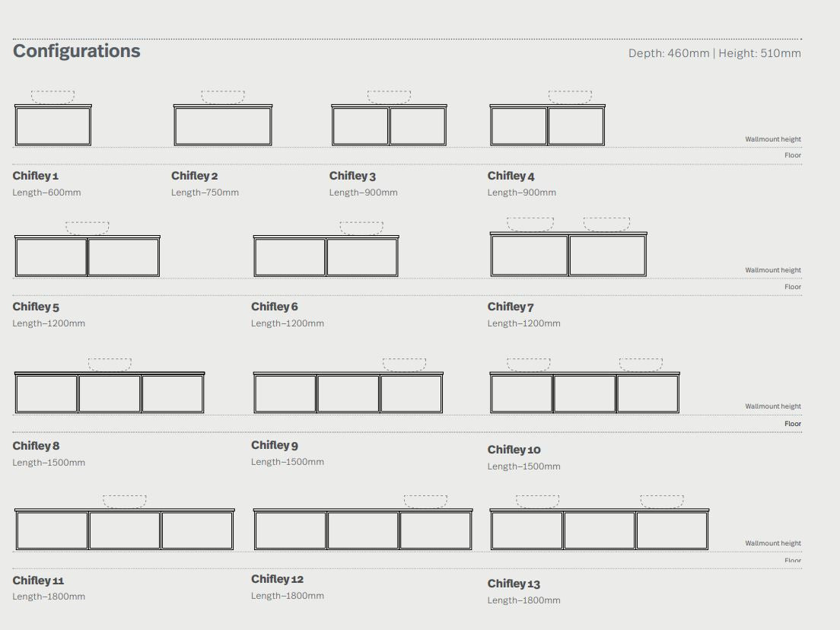This screenshot has height=630, width=840.
Task: Select the right basin on Chifley 10
Action: click(x=641, y=365)
